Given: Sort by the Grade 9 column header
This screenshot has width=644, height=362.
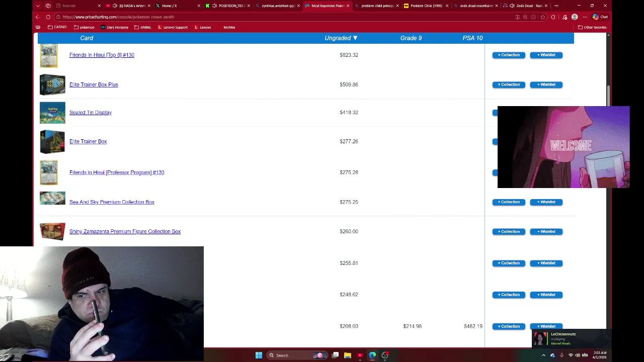Looking at the screenshot, I should click(x=411, y=38).
